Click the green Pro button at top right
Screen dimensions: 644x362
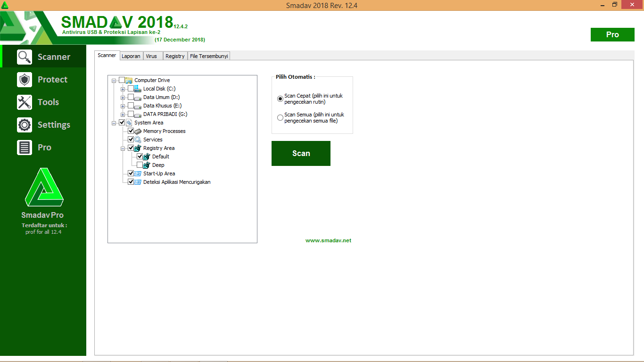(612, 34)
